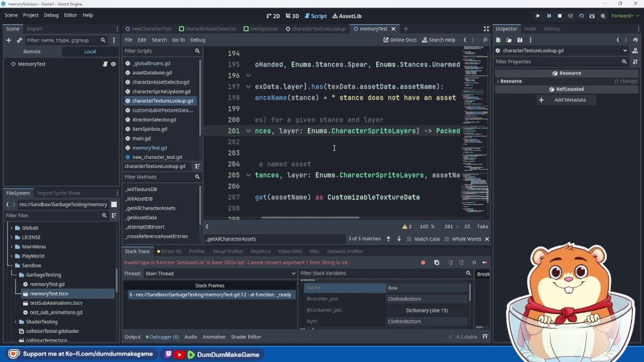Click the Filter Scripts search field
644x362 pixels.
click(162, 51)
